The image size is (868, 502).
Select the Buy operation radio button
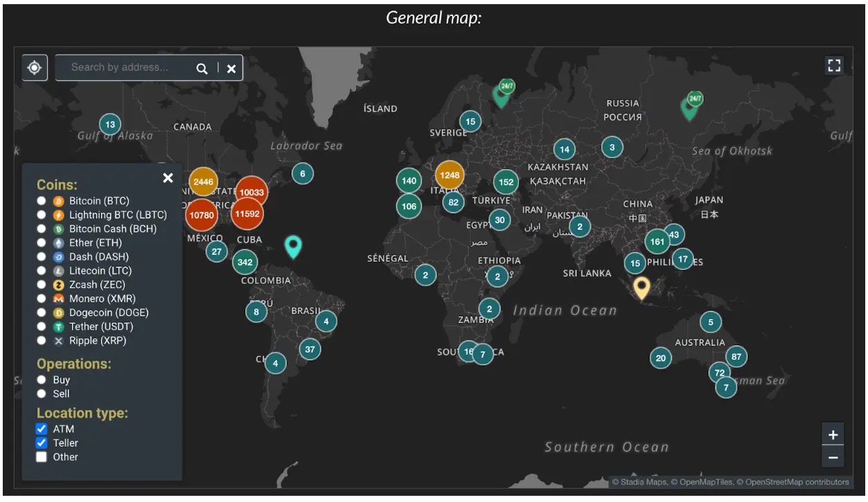tap(42, 379)
